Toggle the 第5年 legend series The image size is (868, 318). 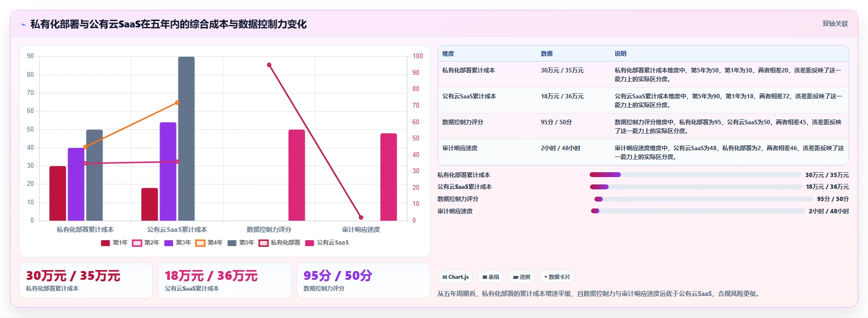tap(241, 243)
